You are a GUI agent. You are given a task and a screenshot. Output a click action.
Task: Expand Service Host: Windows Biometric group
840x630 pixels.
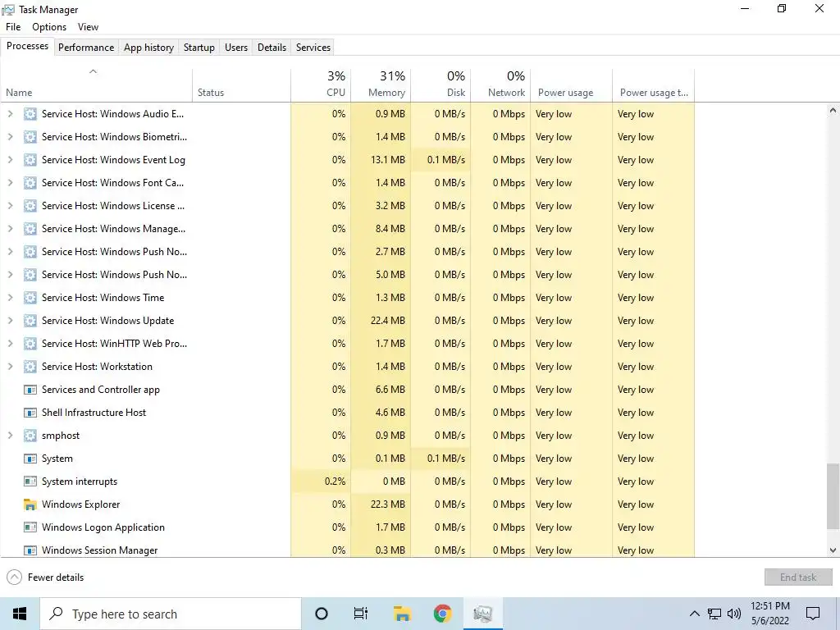coord(10,137)
